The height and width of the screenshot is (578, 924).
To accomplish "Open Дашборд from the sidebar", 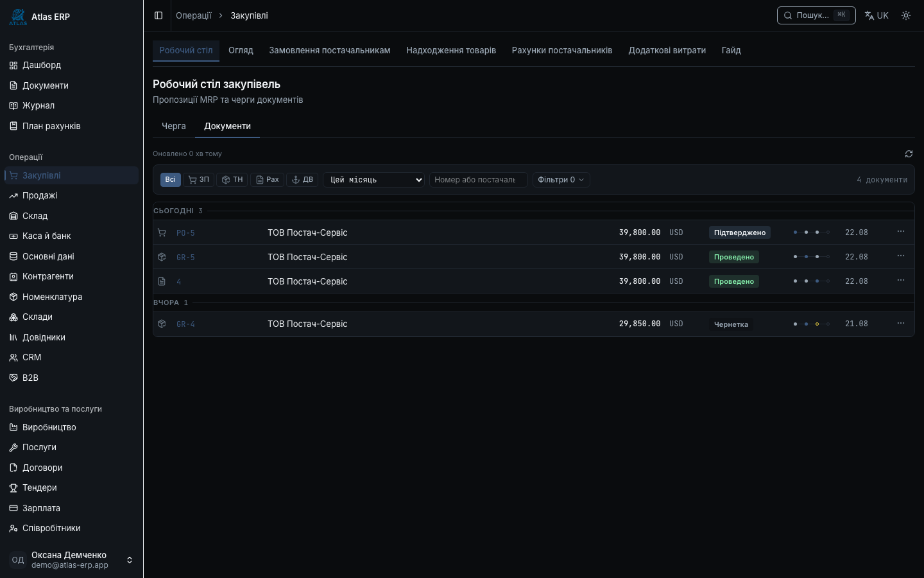I will pos(71,65).
